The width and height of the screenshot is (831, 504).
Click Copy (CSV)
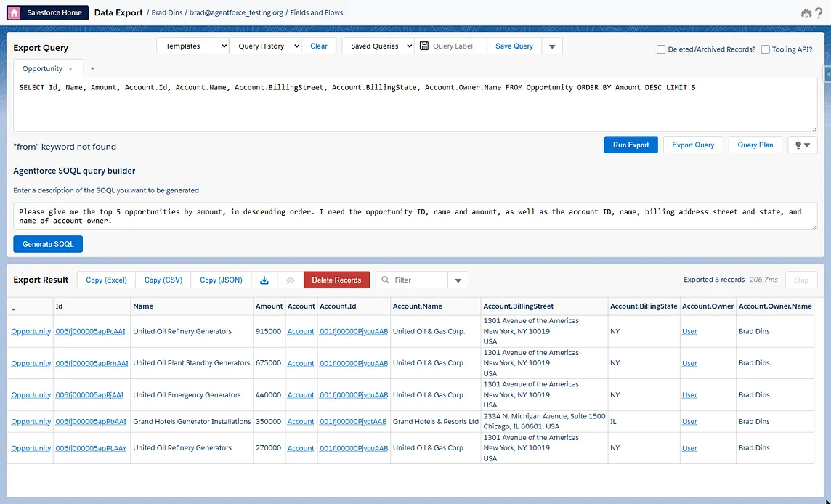pos(163,280)
